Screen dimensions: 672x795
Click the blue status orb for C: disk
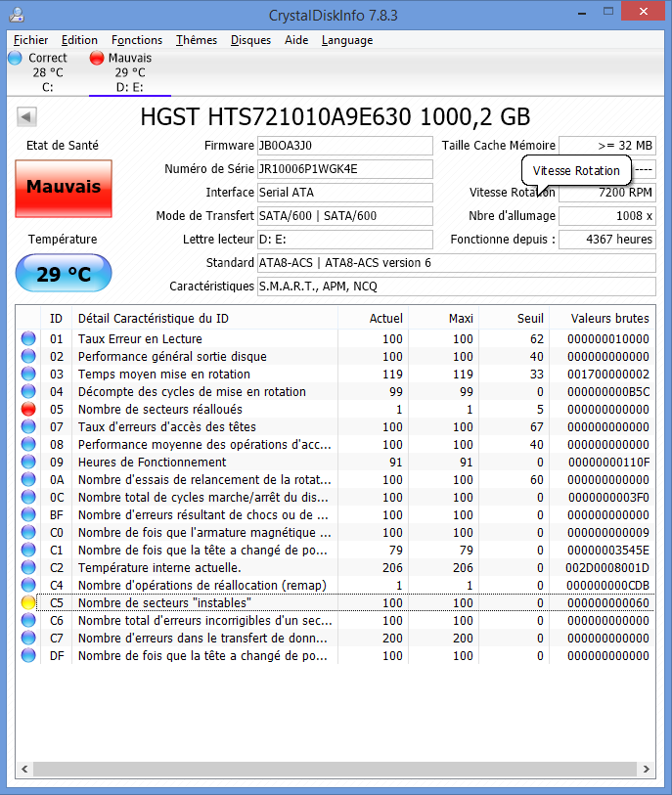16,58
